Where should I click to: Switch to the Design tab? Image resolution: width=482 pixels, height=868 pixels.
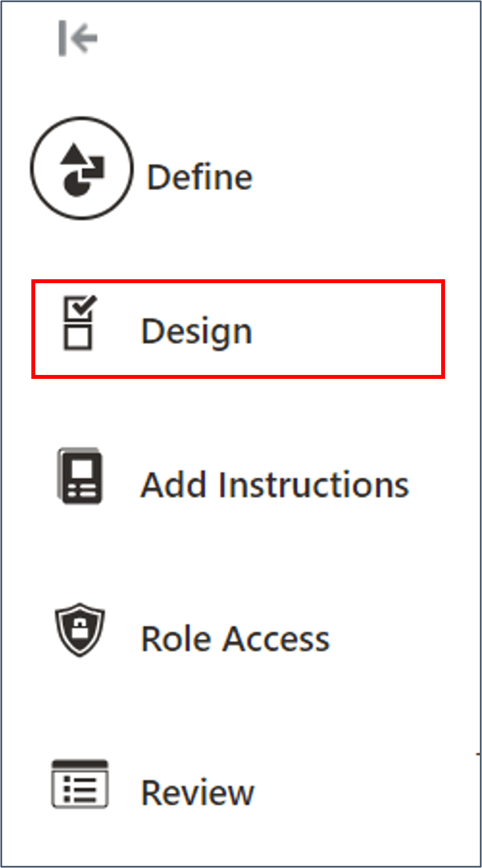(x=196, y=330)
